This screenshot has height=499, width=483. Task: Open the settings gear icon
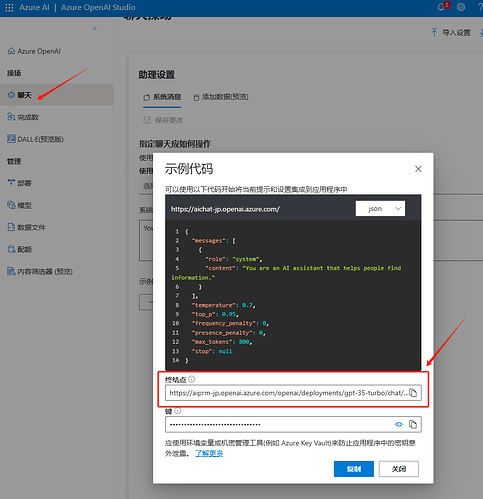(x=461, y=7)
